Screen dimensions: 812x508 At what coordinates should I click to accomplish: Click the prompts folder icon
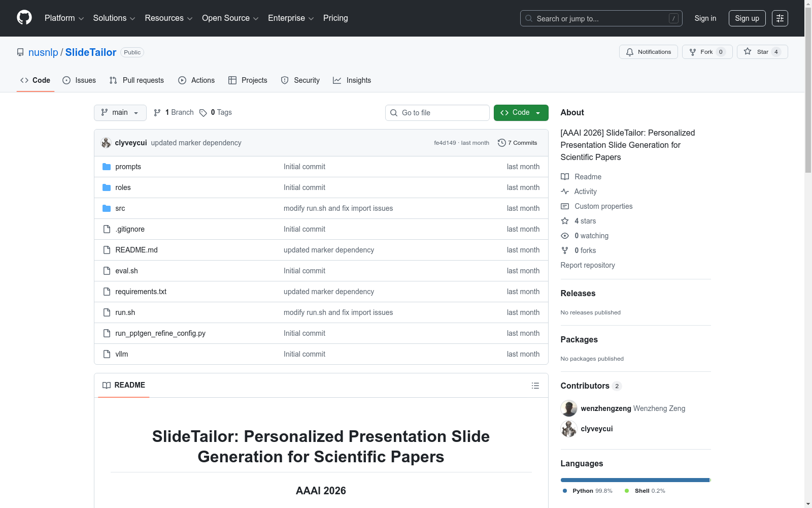pyautogui.click(x=107, y=167)
